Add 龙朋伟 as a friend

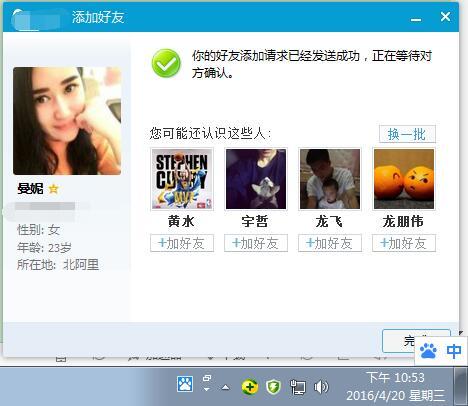404,243
